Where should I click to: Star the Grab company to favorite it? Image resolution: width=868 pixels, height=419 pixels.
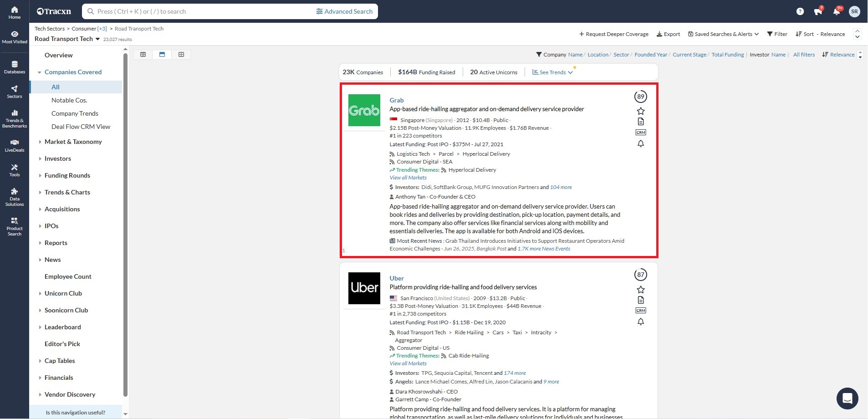(640, 111)
